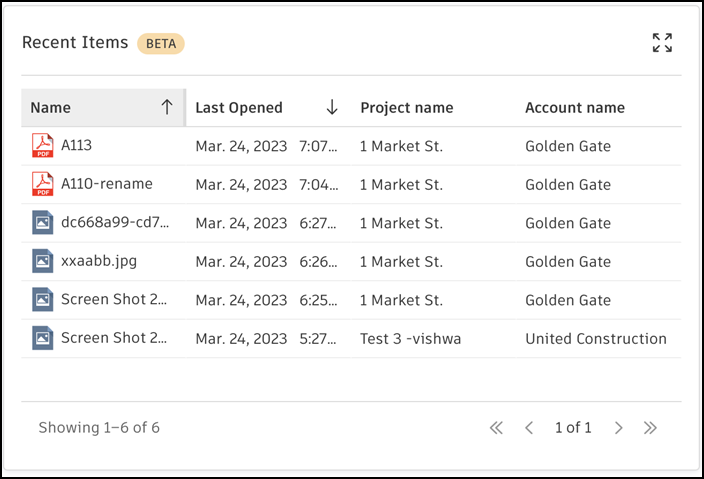The height and width of the screenshot is (479, 704).
Task: Select the Test 3 -vishwa project row
Action: [x=410, y=339]
